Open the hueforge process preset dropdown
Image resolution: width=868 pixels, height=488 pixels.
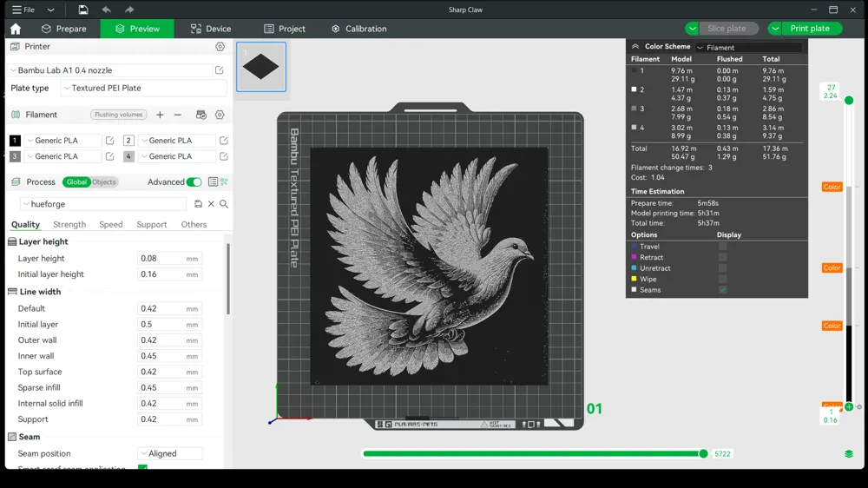coord(103,204)
